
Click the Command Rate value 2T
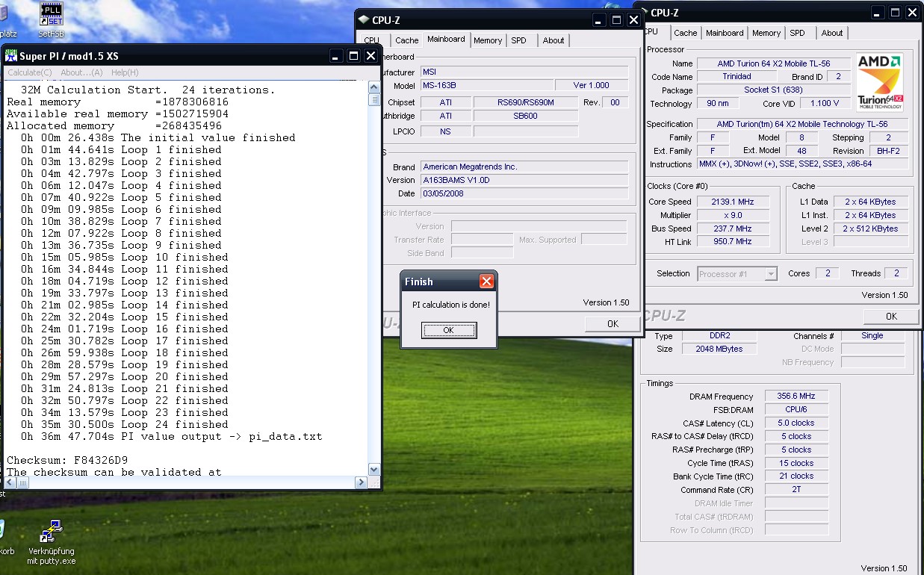[x=796, y=491]
